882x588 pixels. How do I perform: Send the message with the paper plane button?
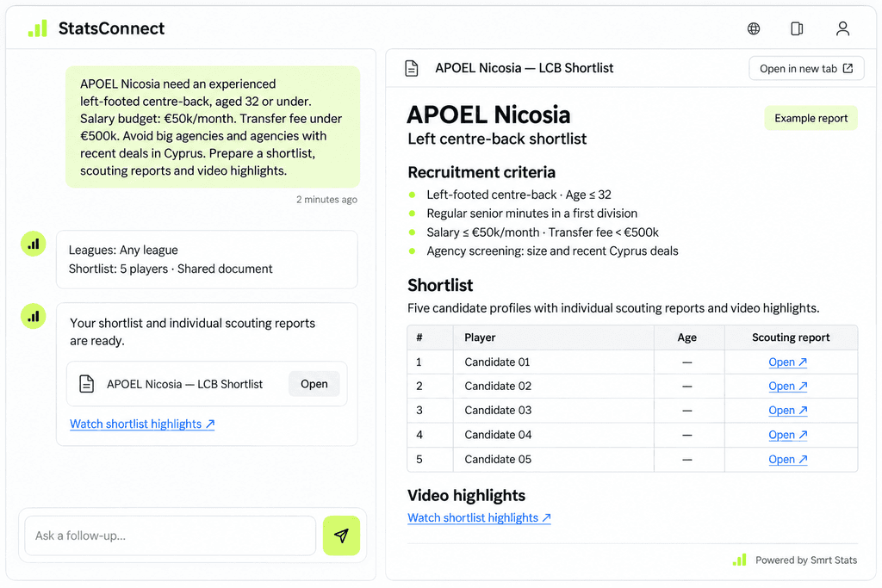coord(341,535)
